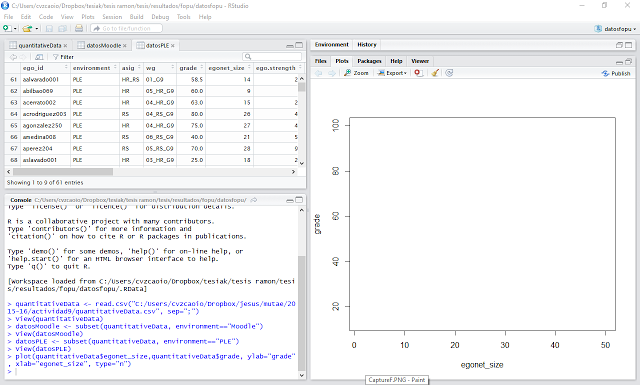
Task: Minimize the Console pane
Action: 289,200
